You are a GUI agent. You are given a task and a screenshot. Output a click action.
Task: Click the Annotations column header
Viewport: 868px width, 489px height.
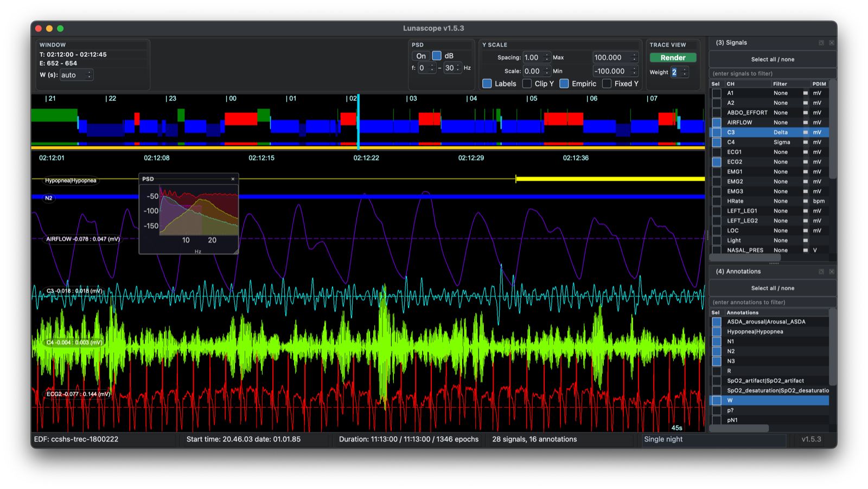pos(776,313)
